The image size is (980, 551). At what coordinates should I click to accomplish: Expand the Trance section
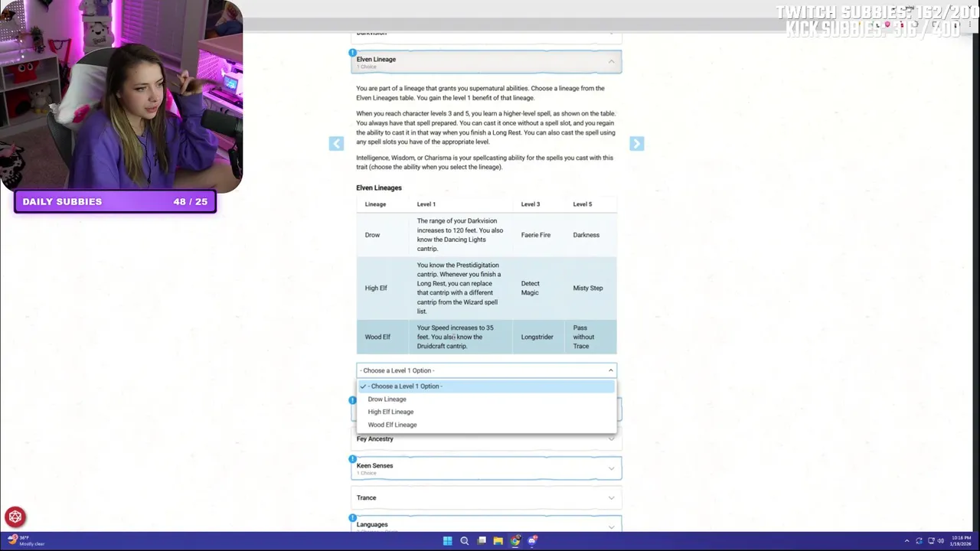pos(487,497)
